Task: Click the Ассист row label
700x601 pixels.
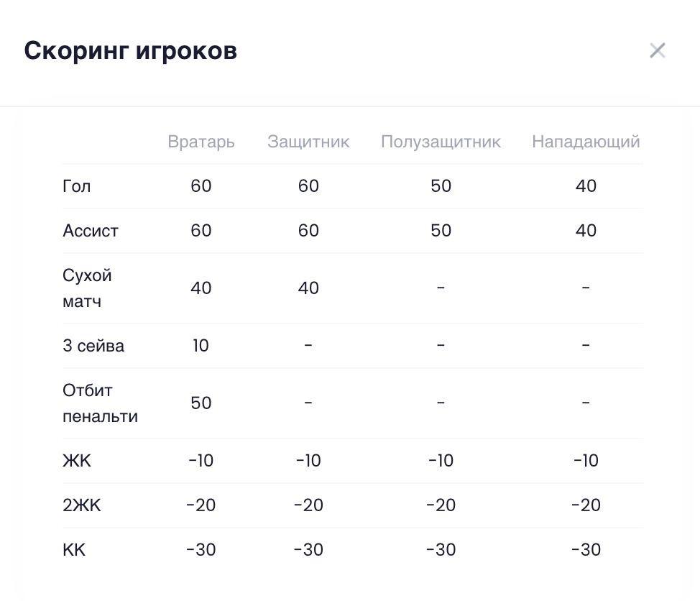Action: [x=91, y=231]
